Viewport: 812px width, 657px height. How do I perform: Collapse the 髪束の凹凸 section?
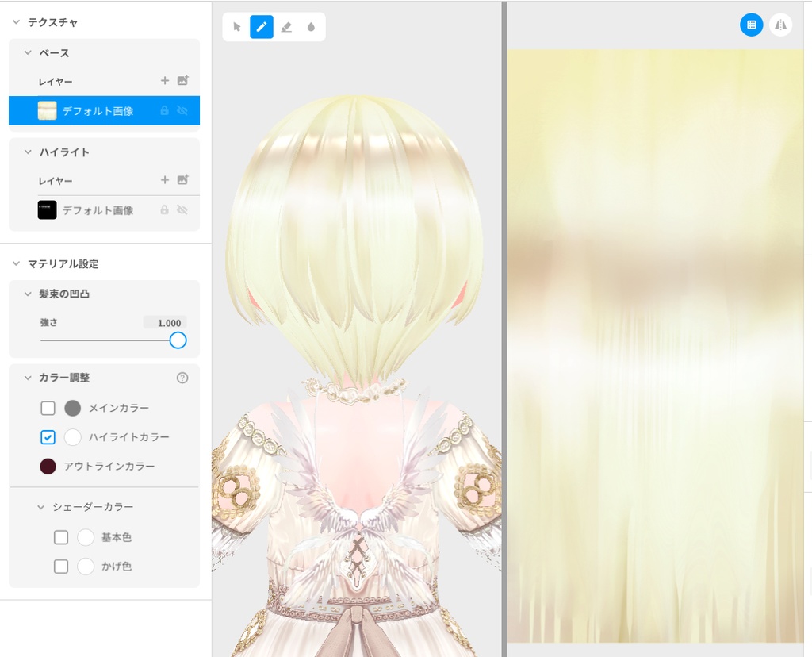[x=29, y=294]
